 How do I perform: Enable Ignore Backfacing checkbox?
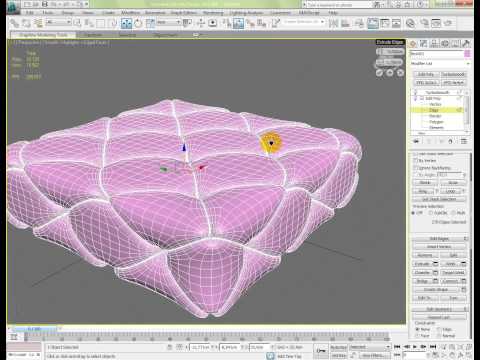click(415, 168)
